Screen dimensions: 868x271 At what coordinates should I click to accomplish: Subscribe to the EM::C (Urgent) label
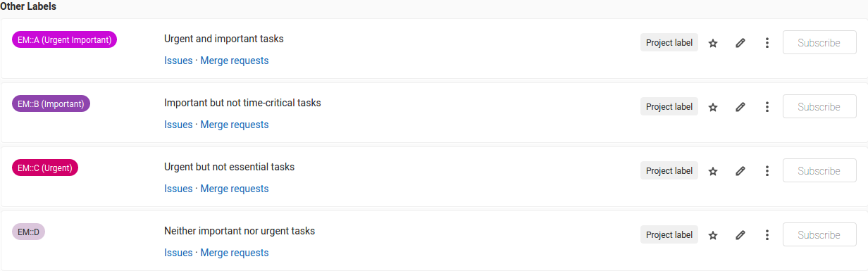(819, 171)
